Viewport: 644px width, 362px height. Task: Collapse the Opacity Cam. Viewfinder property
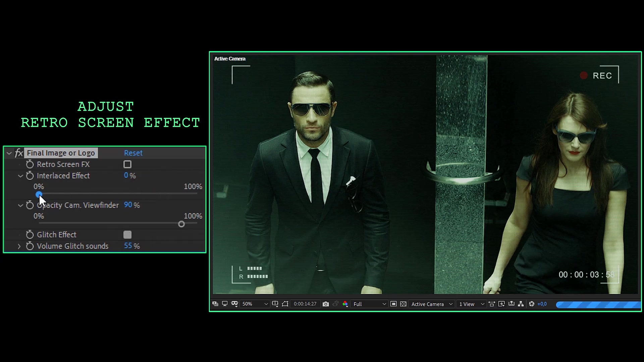[x=20, y=205]
